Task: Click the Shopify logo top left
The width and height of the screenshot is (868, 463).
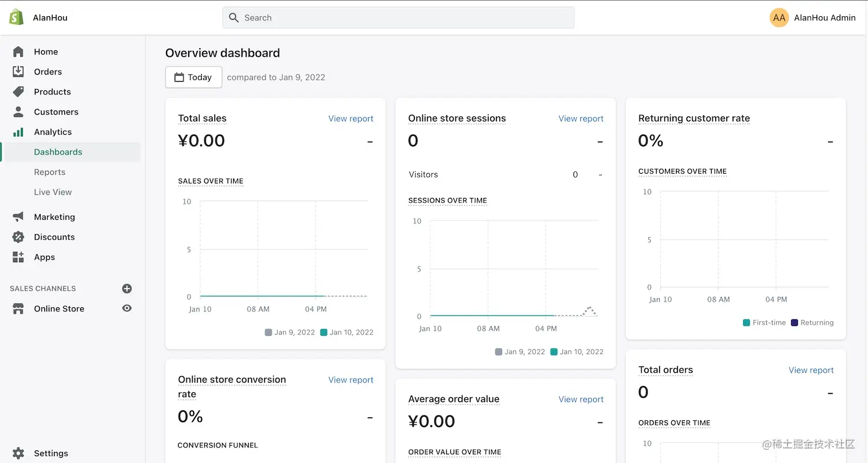Action: [16, 17]
